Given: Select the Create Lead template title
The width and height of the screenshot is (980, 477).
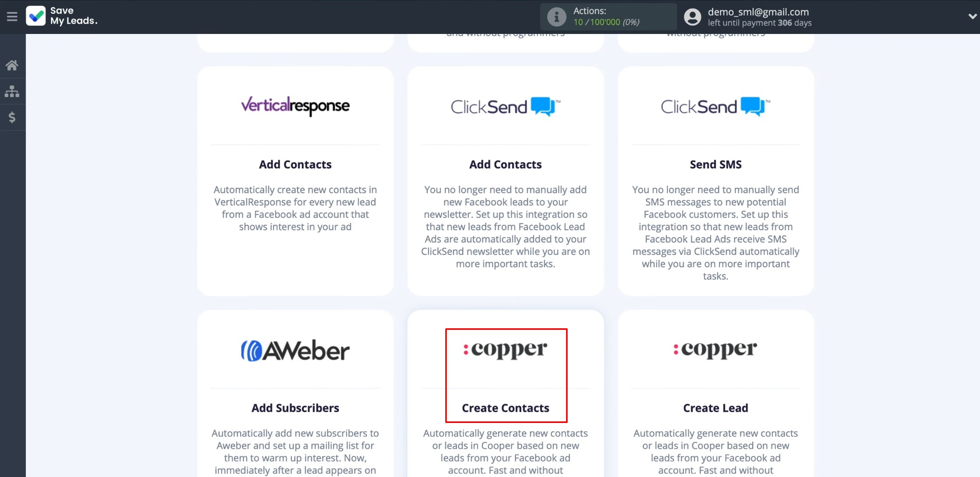Looking at the screenshot, I should click(716, 408).
